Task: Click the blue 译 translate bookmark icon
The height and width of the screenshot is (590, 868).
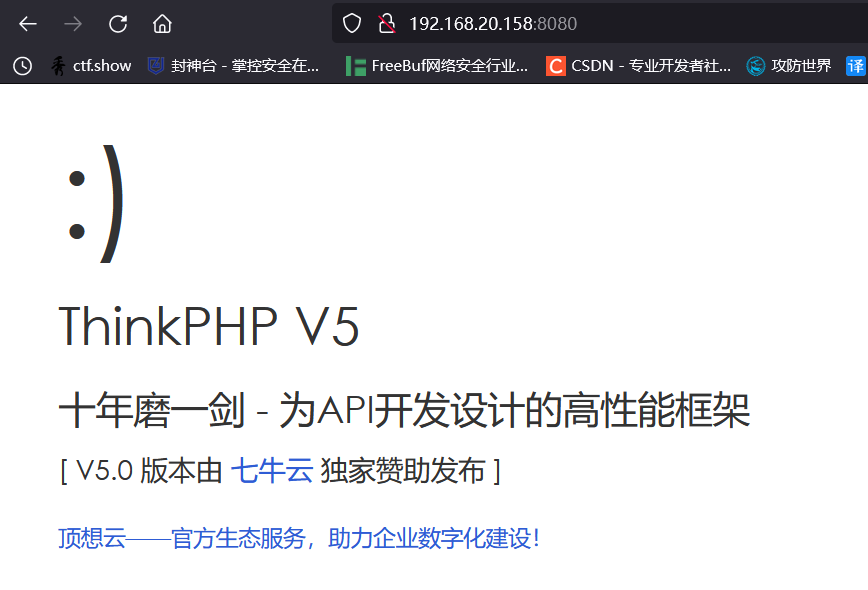Action: (856, 66)
